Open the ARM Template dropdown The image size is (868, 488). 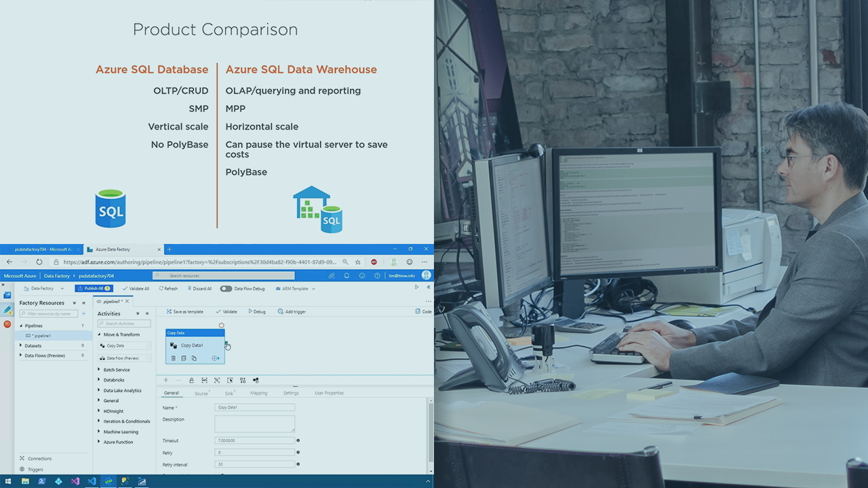tap(294, 289)
